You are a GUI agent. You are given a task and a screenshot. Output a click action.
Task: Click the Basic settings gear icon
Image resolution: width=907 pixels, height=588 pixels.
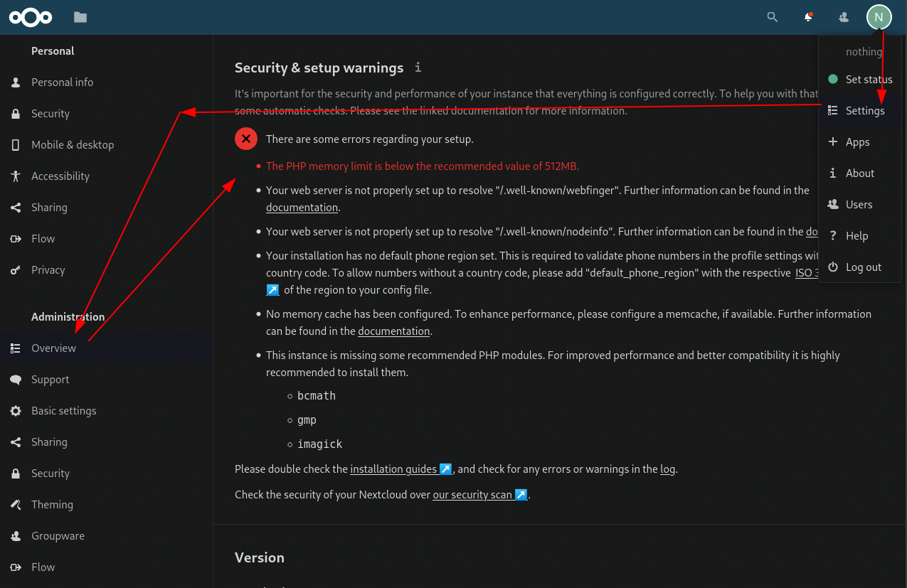(16, 411)
